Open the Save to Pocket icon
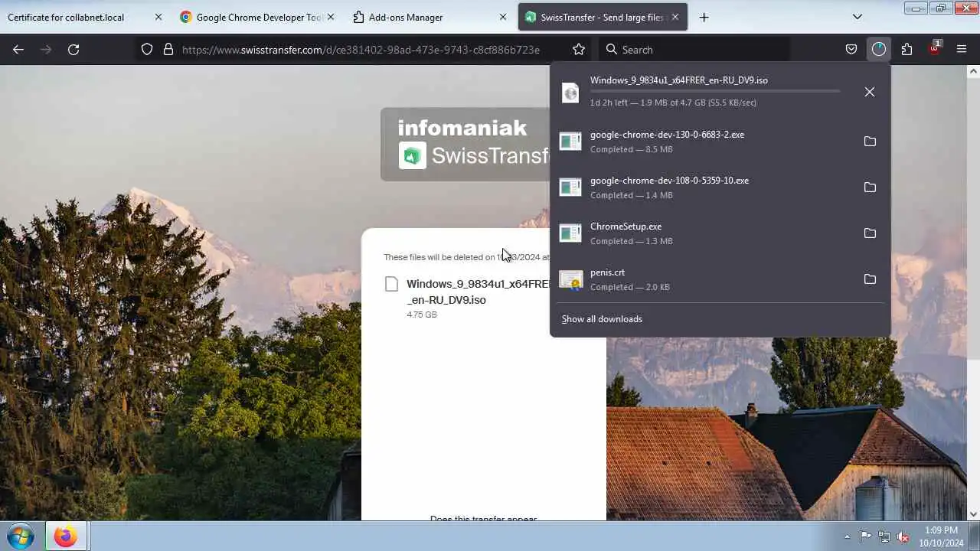980x551 pixels. [x=851, y=50]
